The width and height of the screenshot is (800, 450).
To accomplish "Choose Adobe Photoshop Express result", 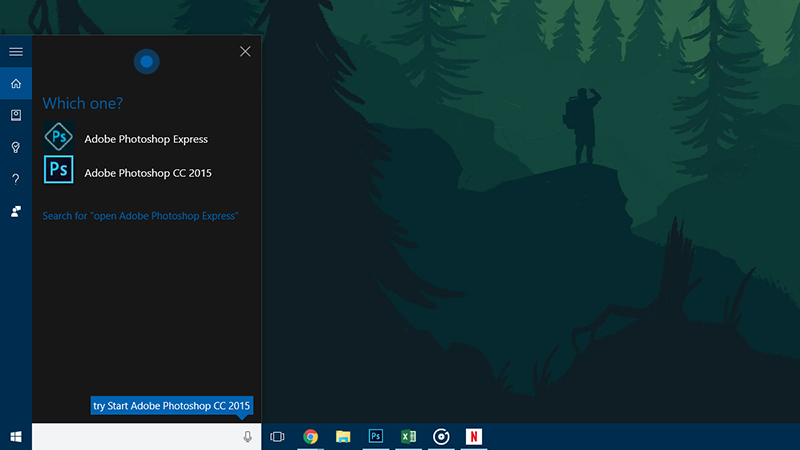I will coord(146,139).
